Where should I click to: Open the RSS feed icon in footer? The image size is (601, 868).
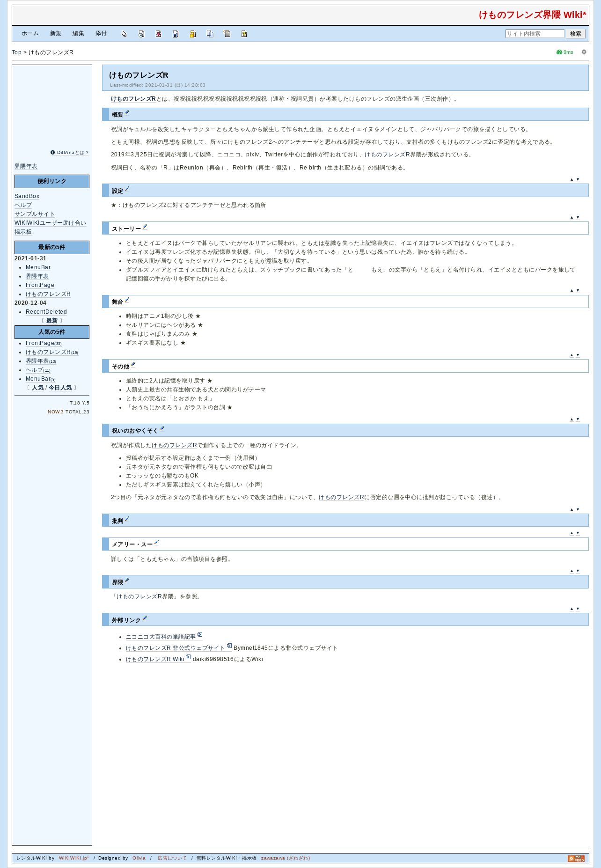point(576,858)
